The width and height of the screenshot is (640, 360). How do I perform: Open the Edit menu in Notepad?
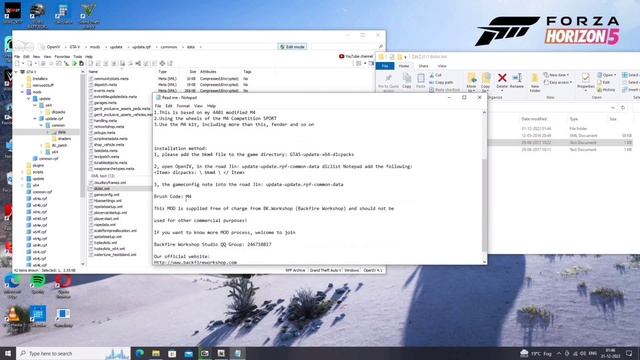[x=169, y=106]
